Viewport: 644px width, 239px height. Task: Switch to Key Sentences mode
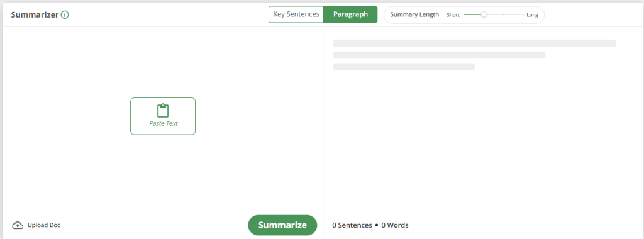pos(296,14)
